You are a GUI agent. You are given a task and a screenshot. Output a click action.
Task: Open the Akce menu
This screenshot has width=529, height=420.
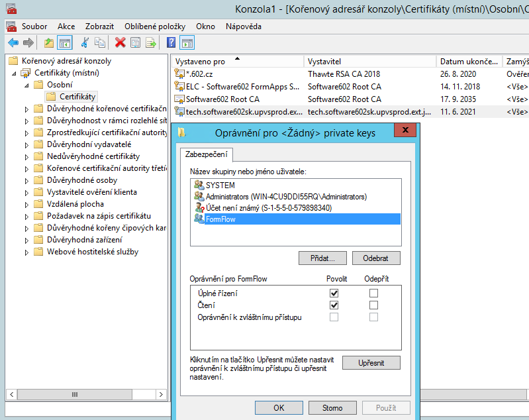(66, 26)
